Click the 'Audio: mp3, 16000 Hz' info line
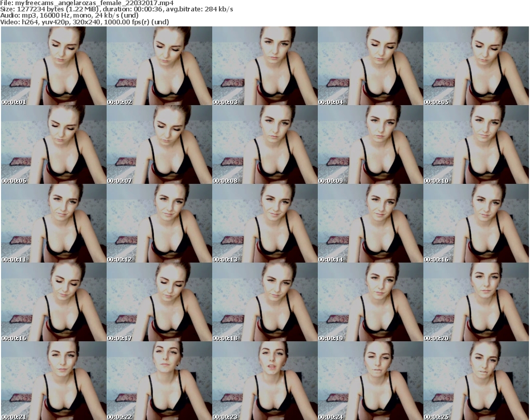This screenshot has width=530, height=420. click(x=69, y=16)
